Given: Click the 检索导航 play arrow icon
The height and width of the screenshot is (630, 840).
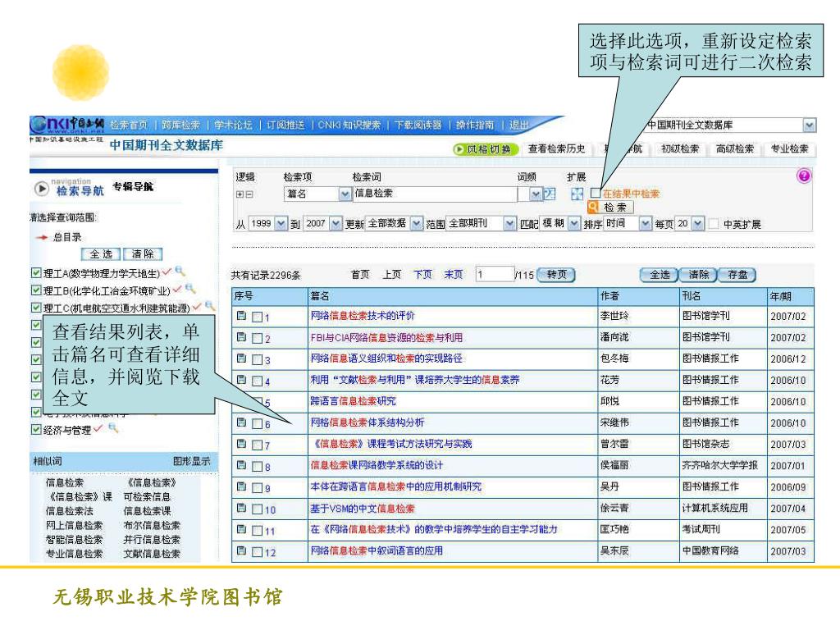Looking at the screenshot, I should (41, 189).
